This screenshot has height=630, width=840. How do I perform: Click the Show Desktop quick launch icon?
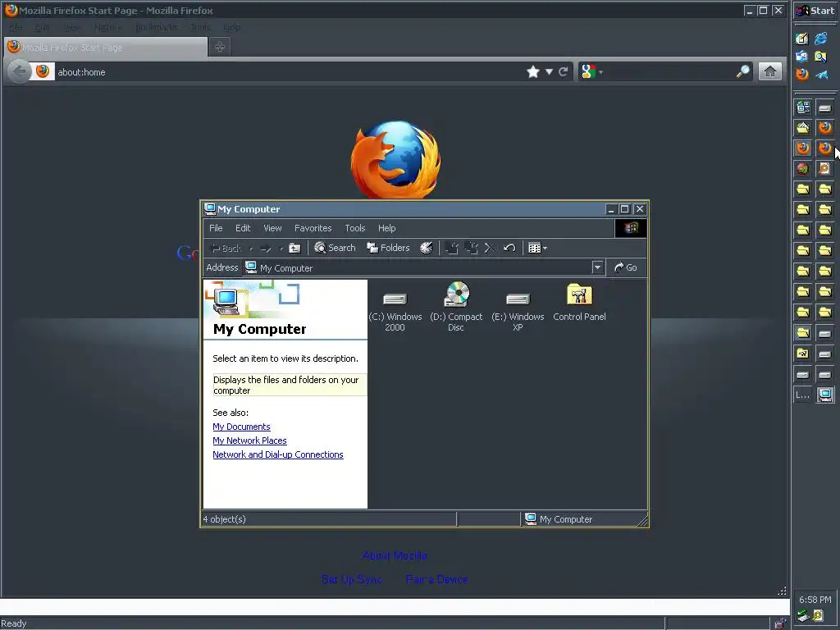(802, 39)
